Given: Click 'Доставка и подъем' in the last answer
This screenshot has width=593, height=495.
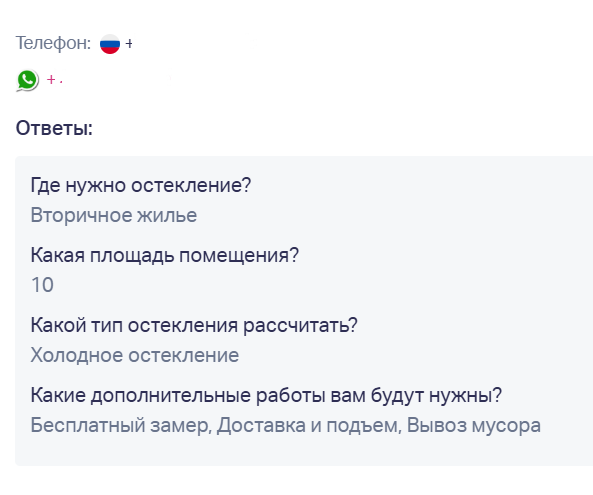Looking at the screenshot, I should click(307, 425).
